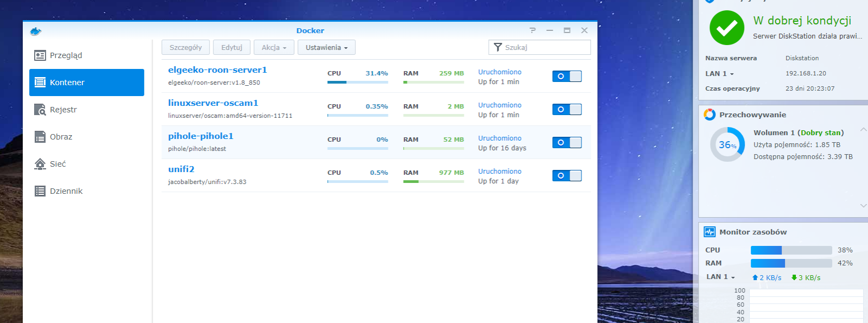Toggle the unifi2 container switch
868x323 pixels.
[x=567, y=175]
